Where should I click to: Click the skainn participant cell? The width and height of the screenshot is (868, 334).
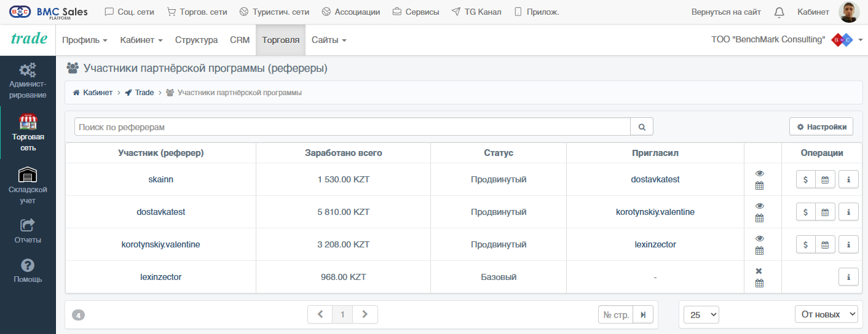coord(161,179)
